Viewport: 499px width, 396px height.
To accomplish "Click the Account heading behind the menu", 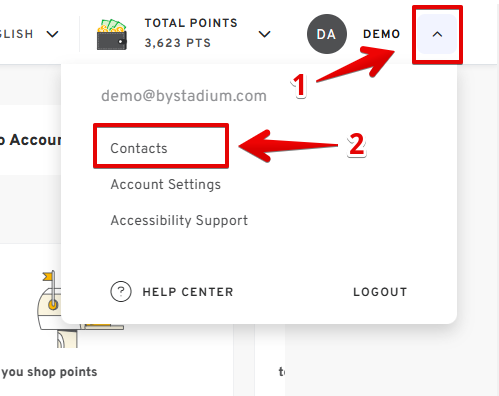I will tap(31, 140).
